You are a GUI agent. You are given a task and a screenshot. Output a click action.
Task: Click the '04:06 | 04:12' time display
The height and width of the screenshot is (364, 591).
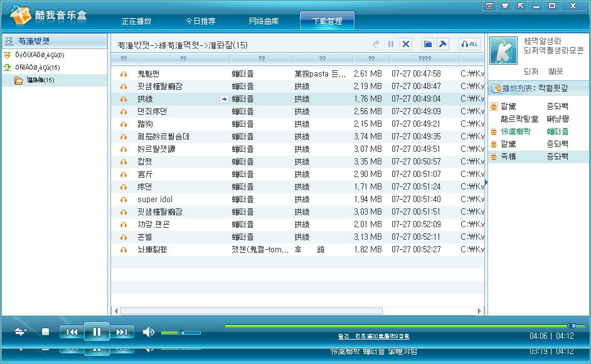point(552,336)
